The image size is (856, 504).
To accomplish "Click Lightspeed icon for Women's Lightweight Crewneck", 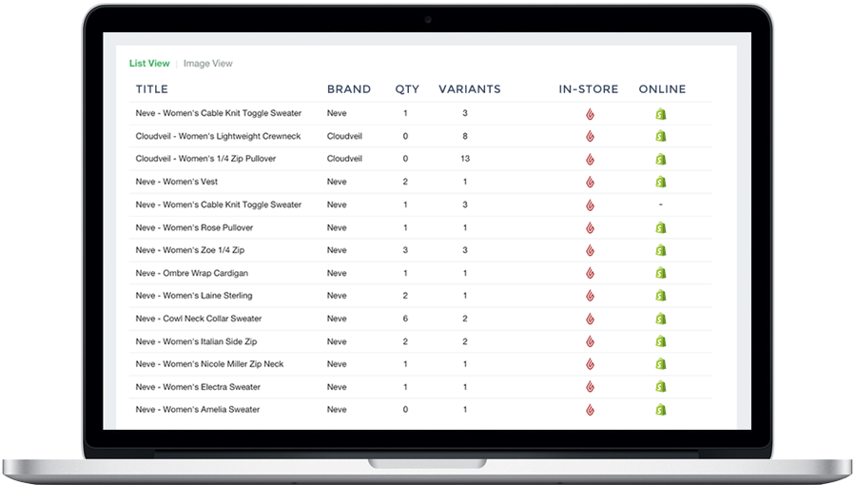I will point(590,137).
